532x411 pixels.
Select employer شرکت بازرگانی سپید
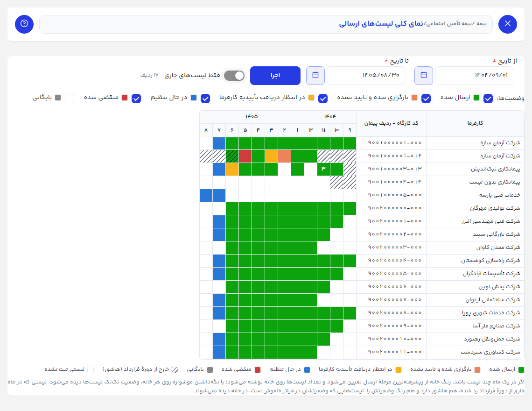[497, 234]
